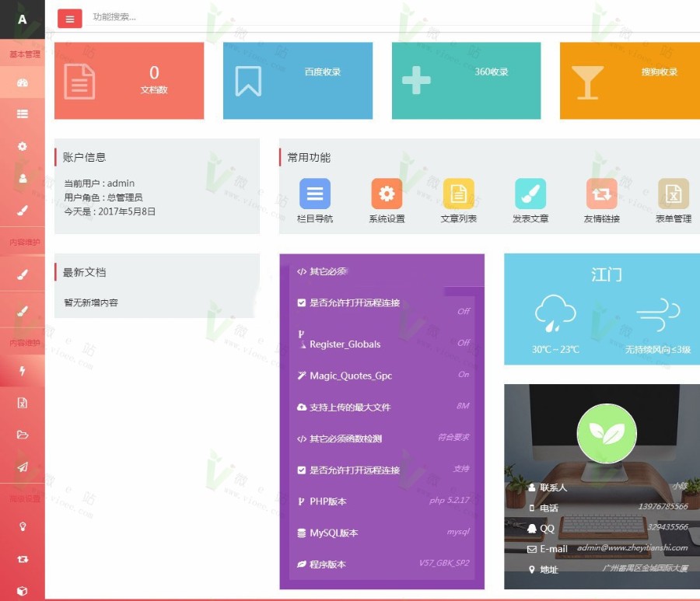Click the green leaf avatar on contact card
This screenshot has width=700, height=601.
click(x=607, y=433)
